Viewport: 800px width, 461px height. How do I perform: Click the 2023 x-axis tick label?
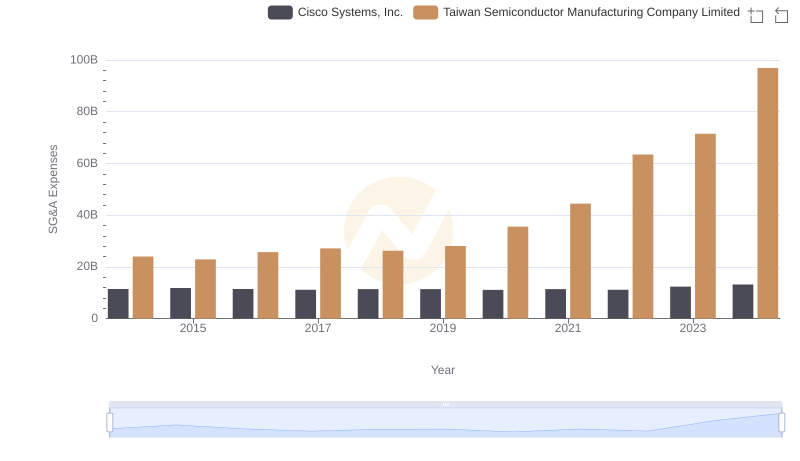point(693,328)
